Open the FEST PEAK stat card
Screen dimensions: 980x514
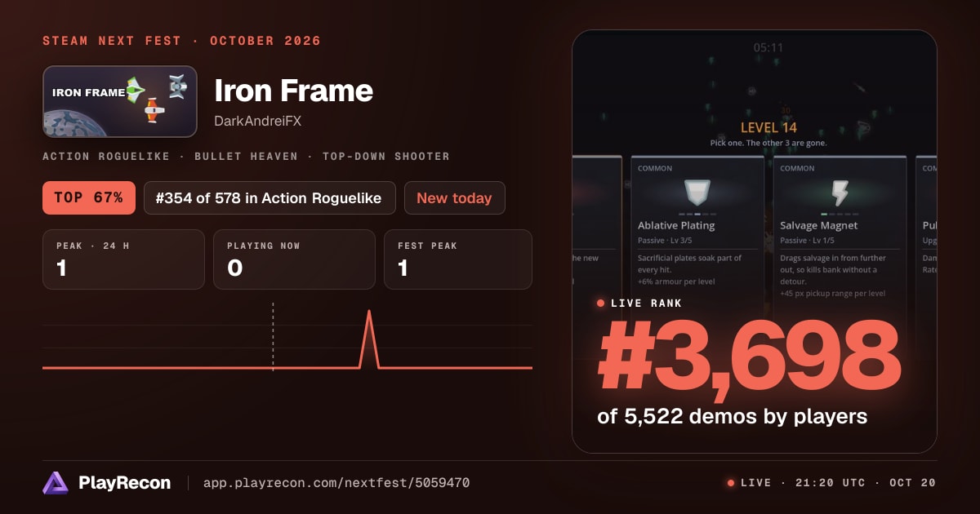coord(458,259)
